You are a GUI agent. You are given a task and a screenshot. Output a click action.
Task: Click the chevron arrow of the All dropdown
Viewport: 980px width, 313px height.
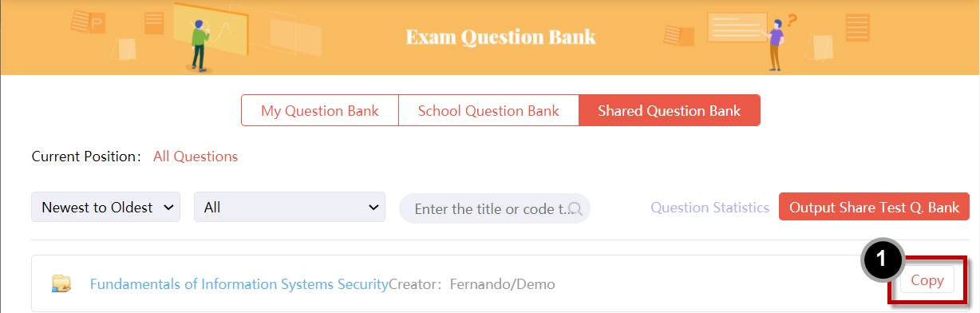pyautogui.click(x=373, y=208)
